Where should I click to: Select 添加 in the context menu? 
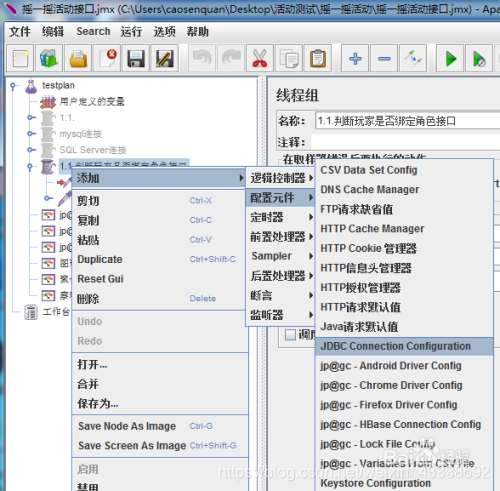pos(159,178)
